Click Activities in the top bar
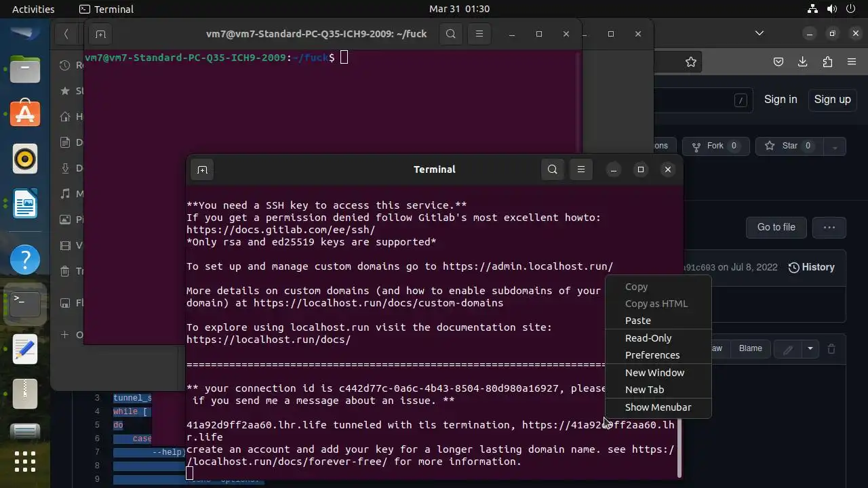The image size is (868, 488). pos(33,9)
